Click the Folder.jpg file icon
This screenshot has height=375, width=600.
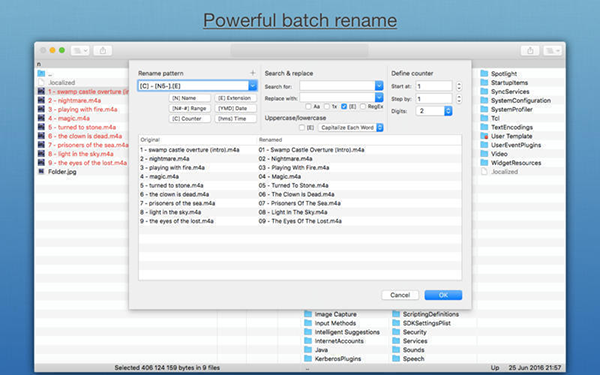coord(41,171)
